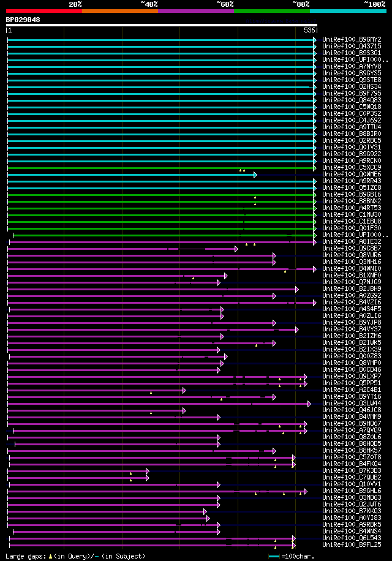The height and width of the screenshot is (561, 392).
Task: Click the green alignment bar for UniRef100_C1MW30
Action: click(160, 215)
